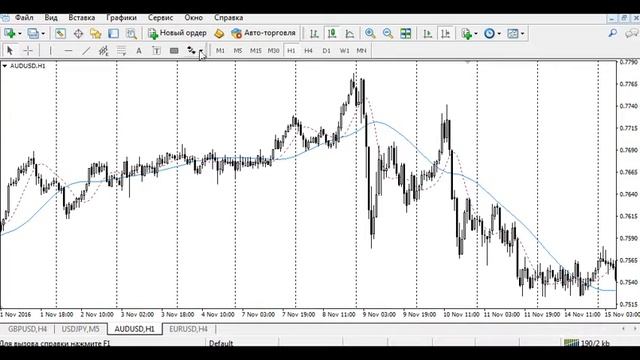Open the Окно menu
640x360 pixels.
(x=193, y=18)
